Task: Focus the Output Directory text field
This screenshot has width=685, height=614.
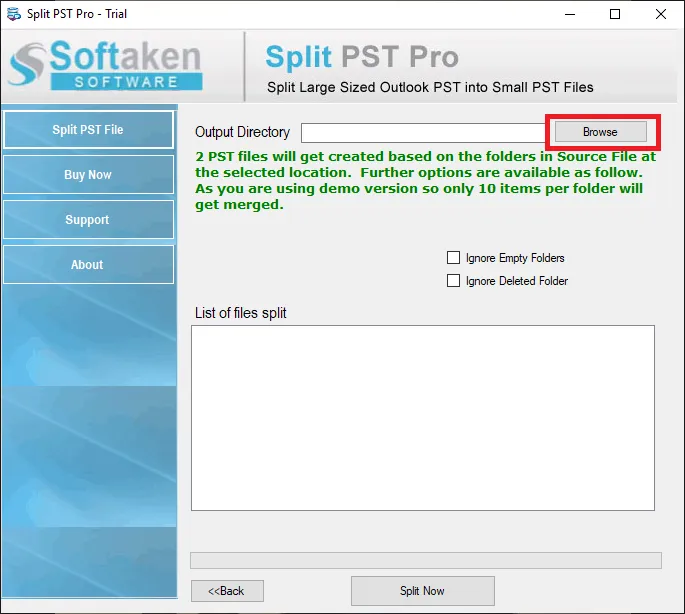Action: pos(423,133)
